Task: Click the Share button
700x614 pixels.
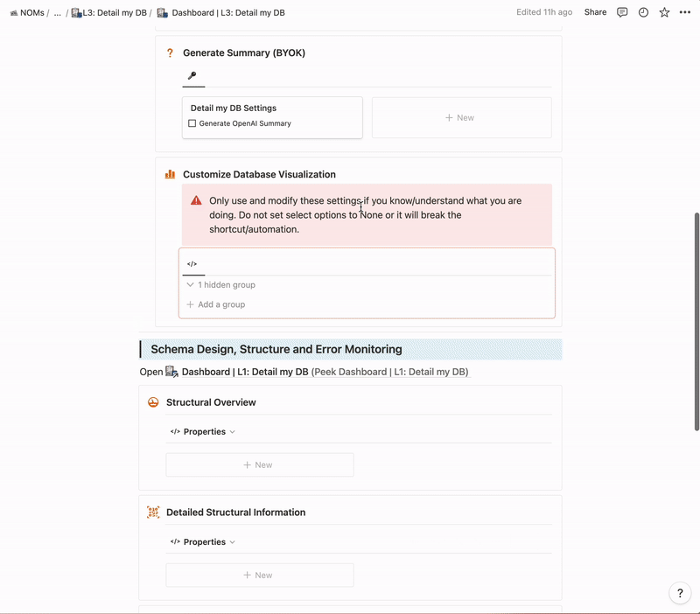Action: point(595,13)
